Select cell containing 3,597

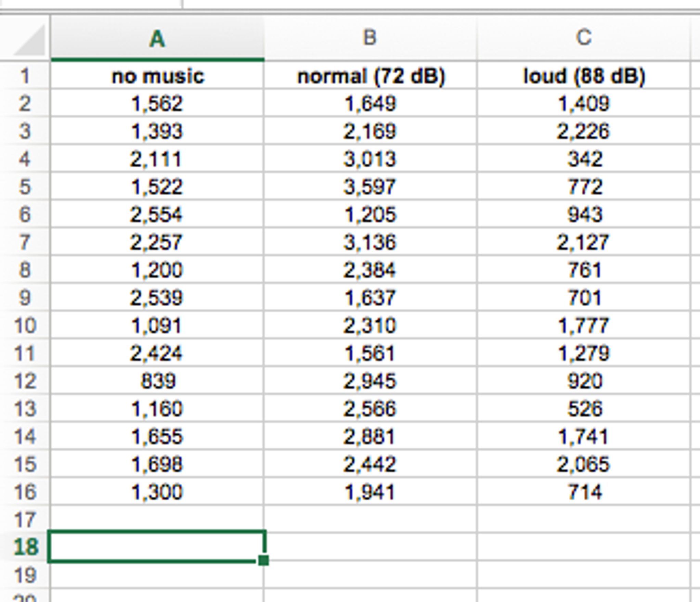tap(370, 187)
